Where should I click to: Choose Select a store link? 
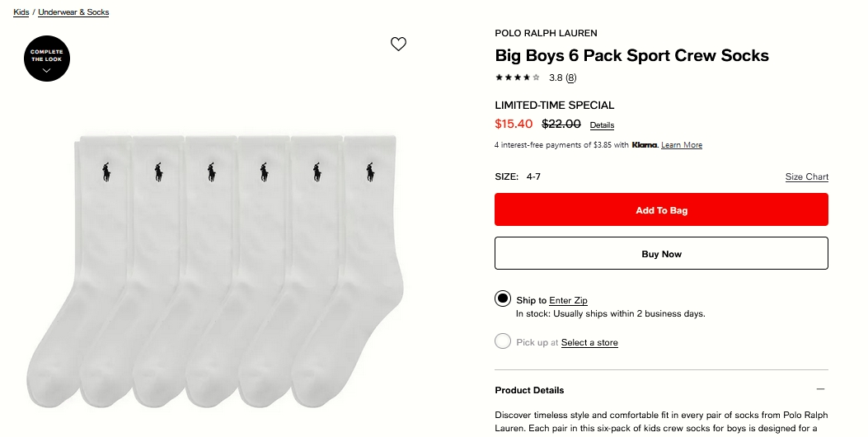pos(589,343)
